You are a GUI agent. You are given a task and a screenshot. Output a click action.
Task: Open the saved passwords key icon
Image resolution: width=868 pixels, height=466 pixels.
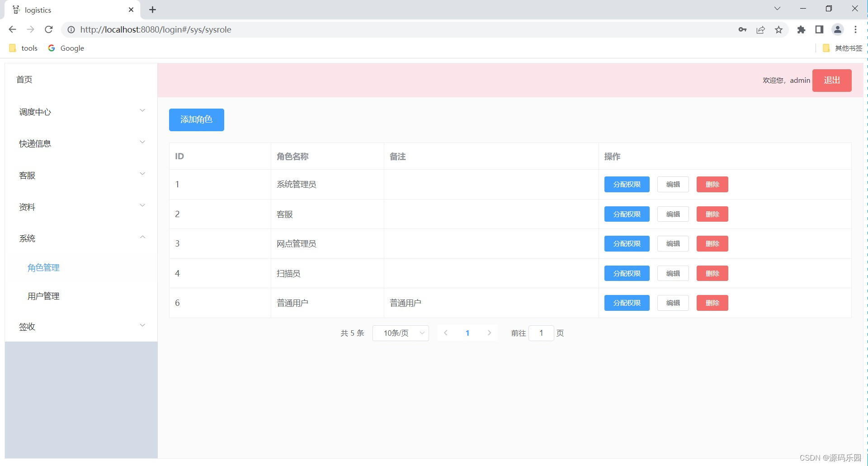pyautogui.click(x=743, y=29)
